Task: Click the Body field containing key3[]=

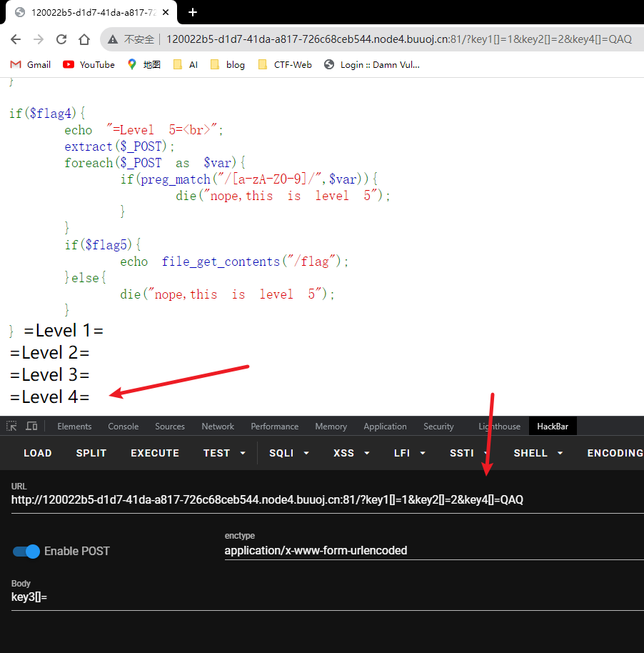Action: coord(328,597)
